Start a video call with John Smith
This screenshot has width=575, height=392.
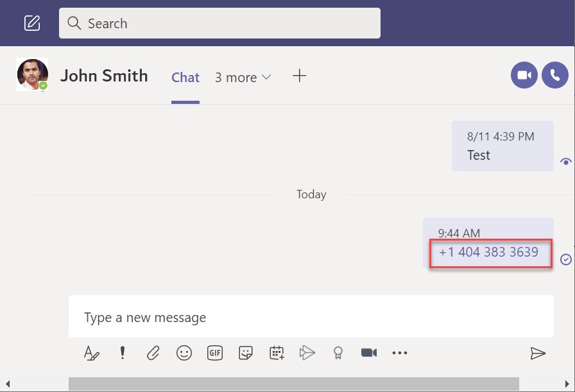pos(524,76)
